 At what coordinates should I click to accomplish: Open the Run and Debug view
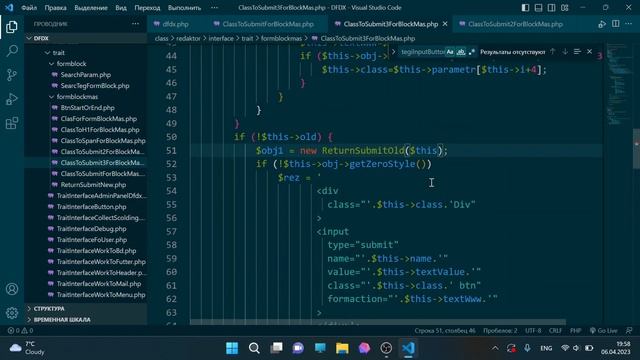(12, 99)
